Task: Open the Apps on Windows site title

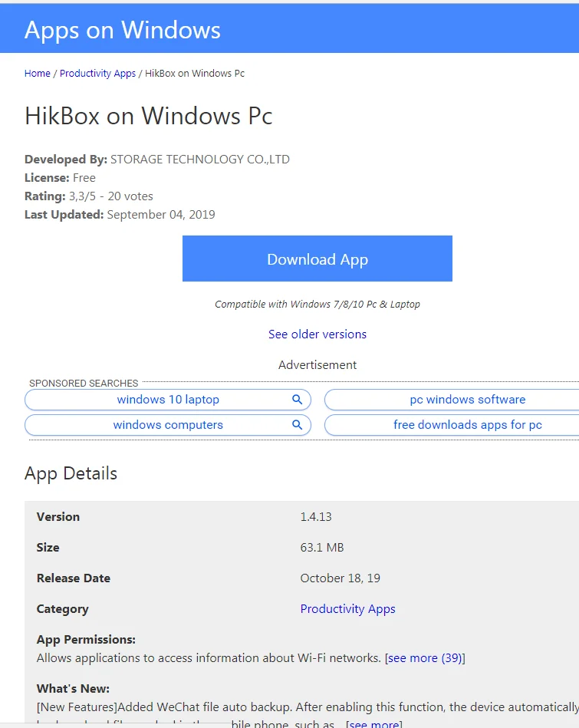Action: click(123, 31)
